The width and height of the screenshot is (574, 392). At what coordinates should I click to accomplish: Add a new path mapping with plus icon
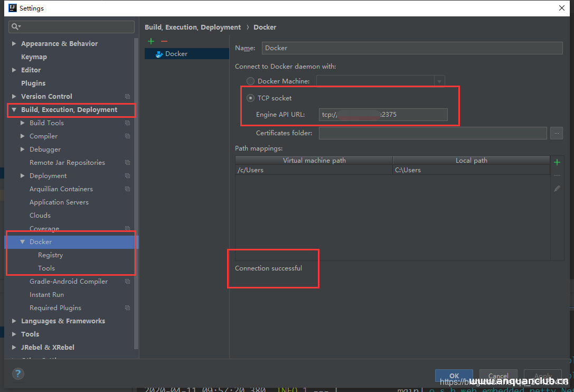coord(557,162)
